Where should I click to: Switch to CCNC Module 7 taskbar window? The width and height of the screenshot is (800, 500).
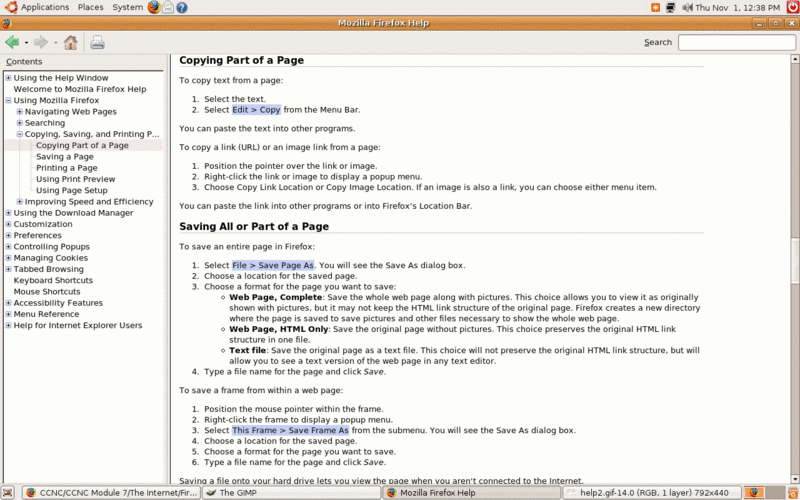pos(112,493)
